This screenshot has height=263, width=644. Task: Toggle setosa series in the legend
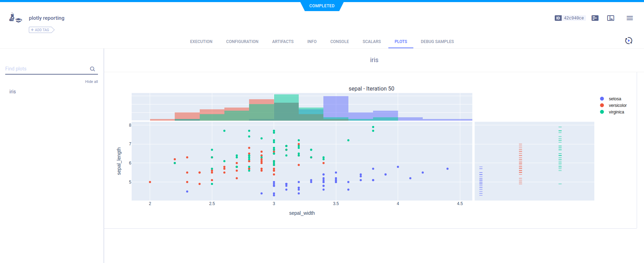pos(614,99)
